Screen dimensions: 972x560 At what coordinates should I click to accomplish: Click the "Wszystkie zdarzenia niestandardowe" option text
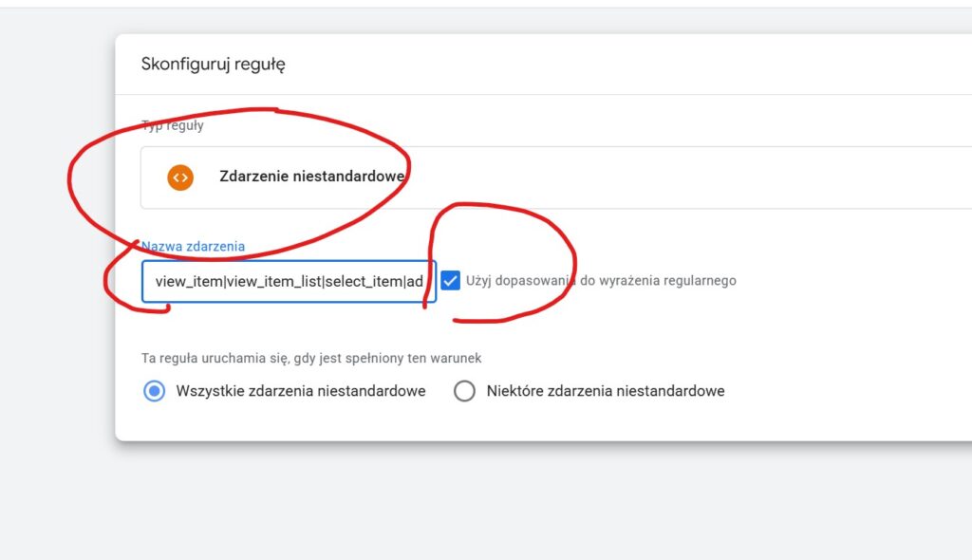[x=301, y=391]
